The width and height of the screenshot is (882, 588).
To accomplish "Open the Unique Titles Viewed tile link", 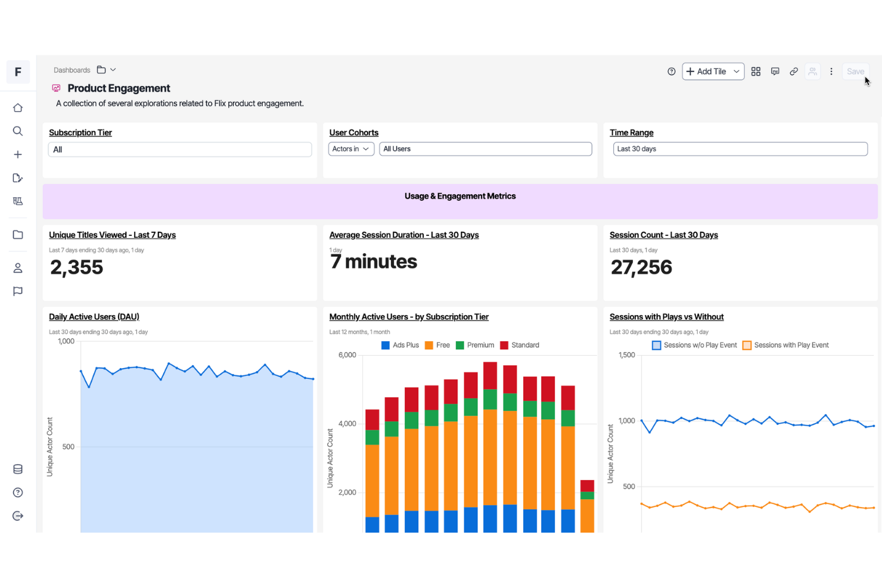I will pos(112,235).
